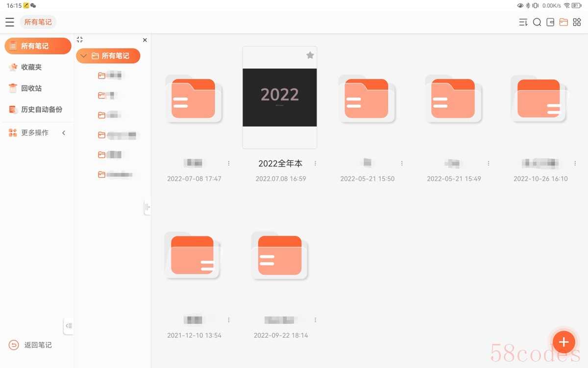Open the grid apps icon at top right
The height and width of the screenshot is (368, 588).
tap(577, 22)
